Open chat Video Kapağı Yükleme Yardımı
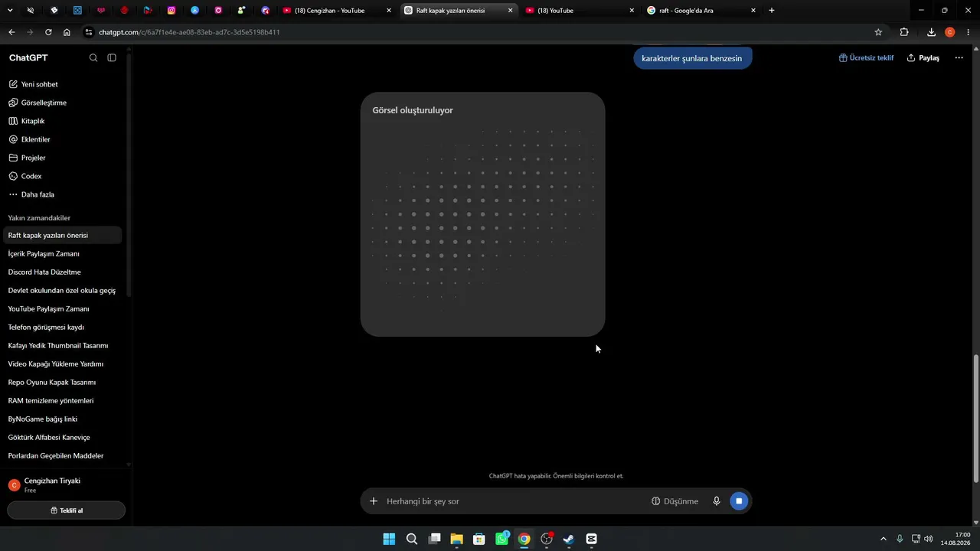This screenshot has height=551, width=980. (63, 364)
